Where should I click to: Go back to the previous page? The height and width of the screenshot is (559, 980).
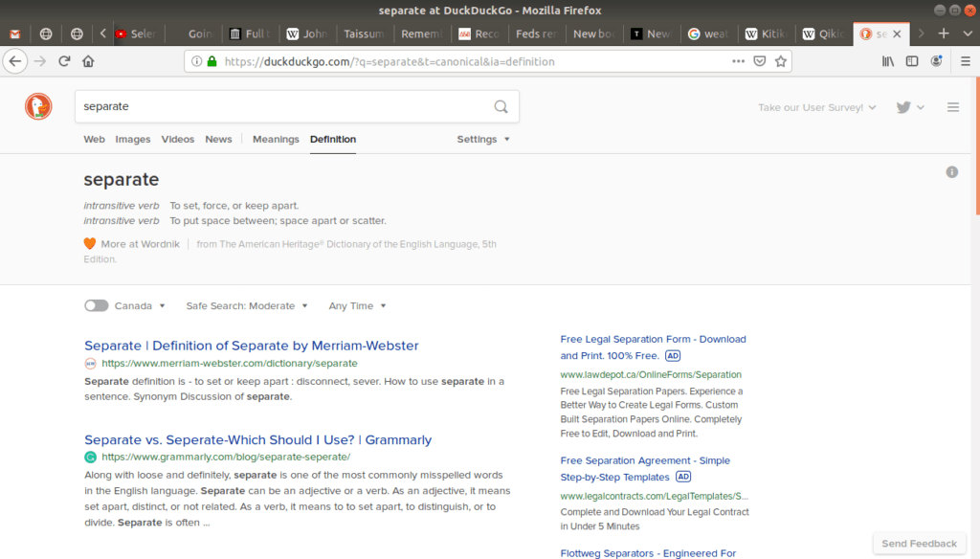pos(15,61)
